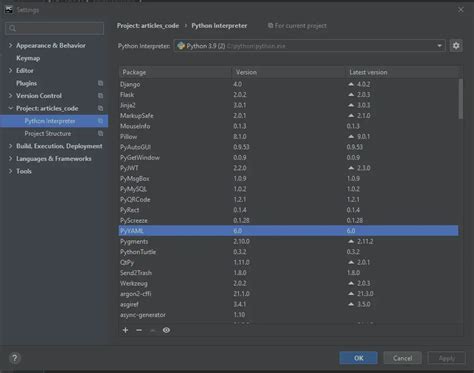Click the Apply button

(x=446, y=358)
